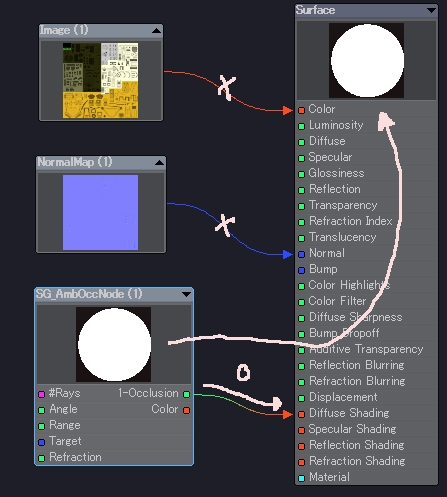The width and height of the screenshot is (447, 497).
Task: Click the Transparency input socket
Action: point(301,206)
